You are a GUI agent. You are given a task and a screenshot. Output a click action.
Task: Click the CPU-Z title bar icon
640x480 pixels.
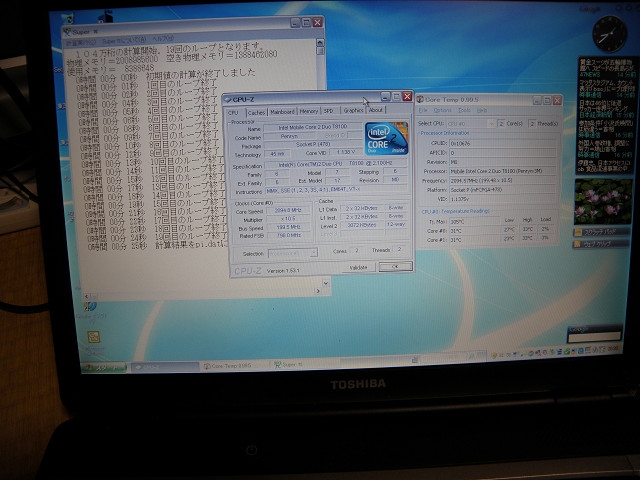pos(227,99)
